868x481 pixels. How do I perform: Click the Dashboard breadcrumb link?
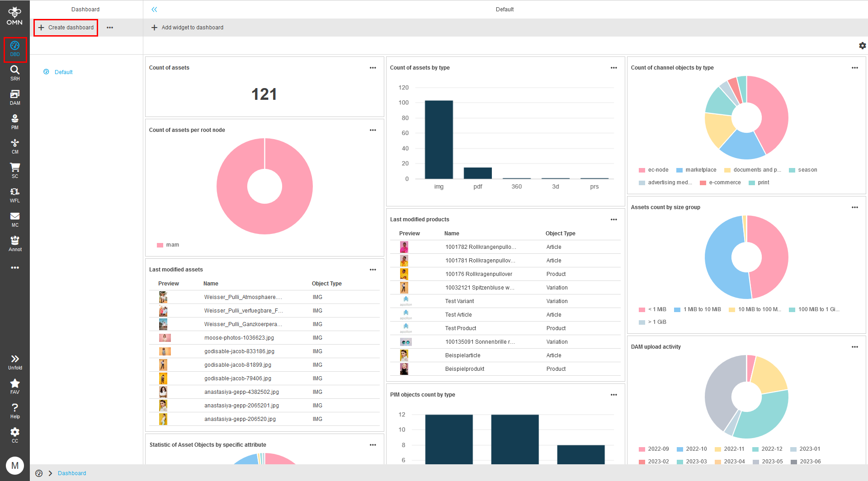tap(72, 473)
